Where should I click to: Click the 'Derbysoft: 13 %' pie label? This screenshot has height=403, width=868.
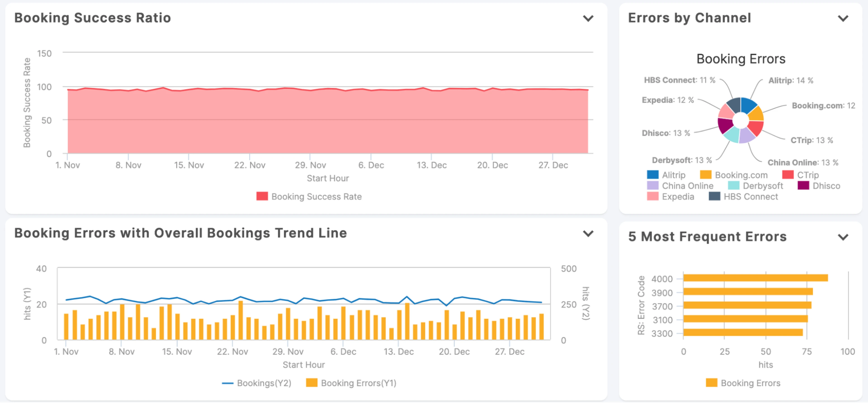[682, 160]
